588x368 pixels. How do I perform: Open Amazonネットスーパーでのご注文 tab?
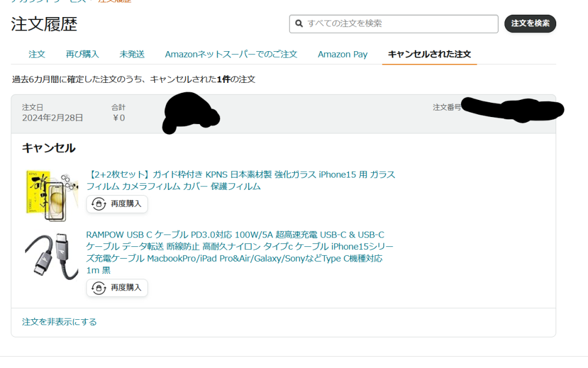click(x=231, y=54)
